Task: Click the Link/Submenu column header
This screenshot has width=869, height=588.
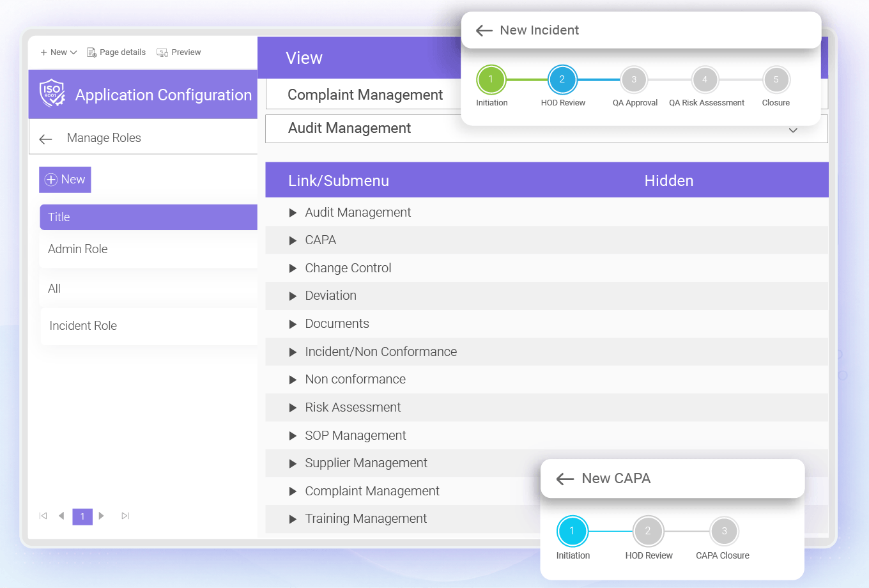Action: pyautogui.click(x=339, y=181)
